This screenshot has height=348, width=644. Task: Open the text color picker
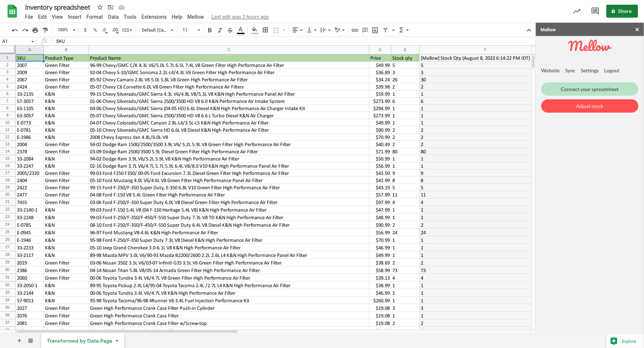(x=241, y=30)
